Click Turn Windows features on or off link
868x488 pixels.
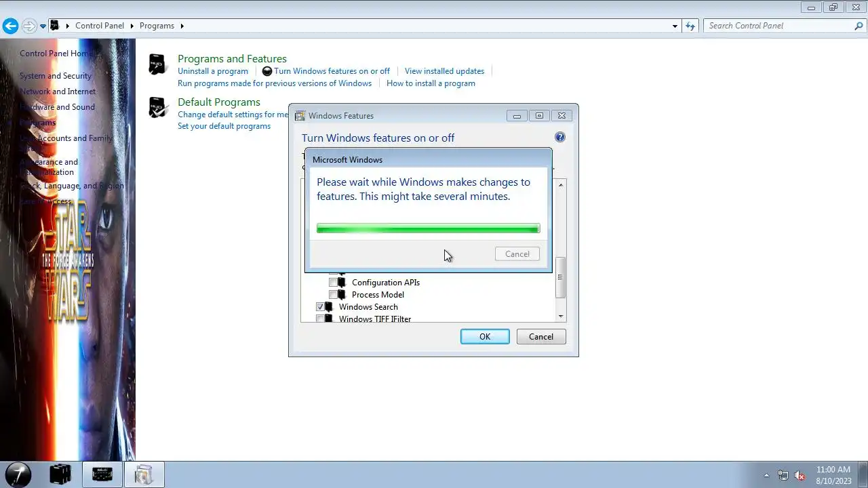[x=332, y=71]
